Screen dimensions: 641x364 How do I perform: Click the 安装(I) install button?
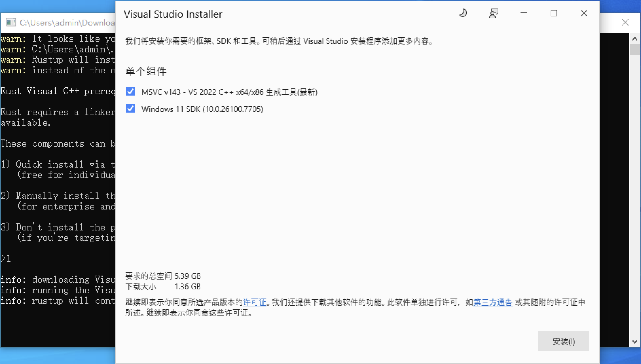[x=563, y=341]
